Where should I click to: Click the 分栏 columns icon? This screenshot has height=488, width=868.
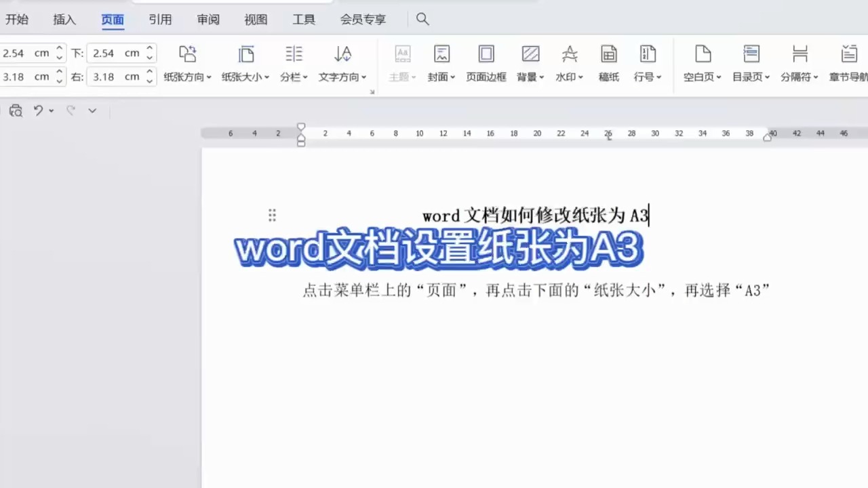[294, 54]
